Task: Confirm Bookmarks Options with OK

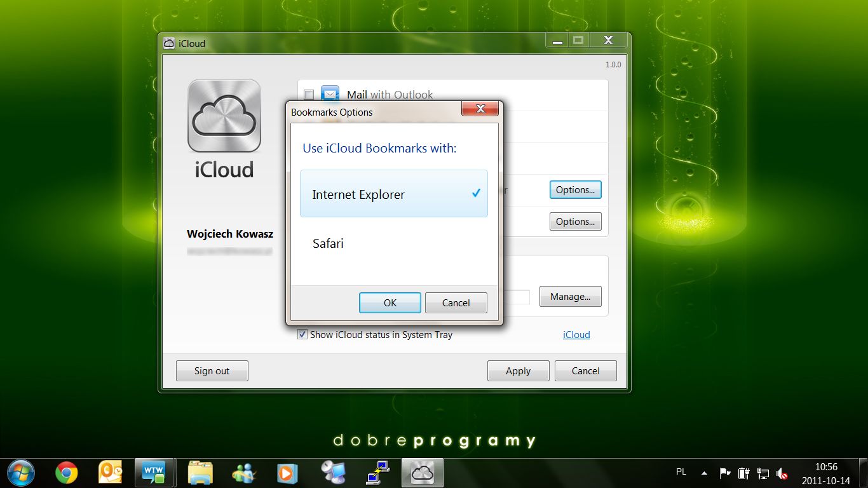Action: click(390, 302)
